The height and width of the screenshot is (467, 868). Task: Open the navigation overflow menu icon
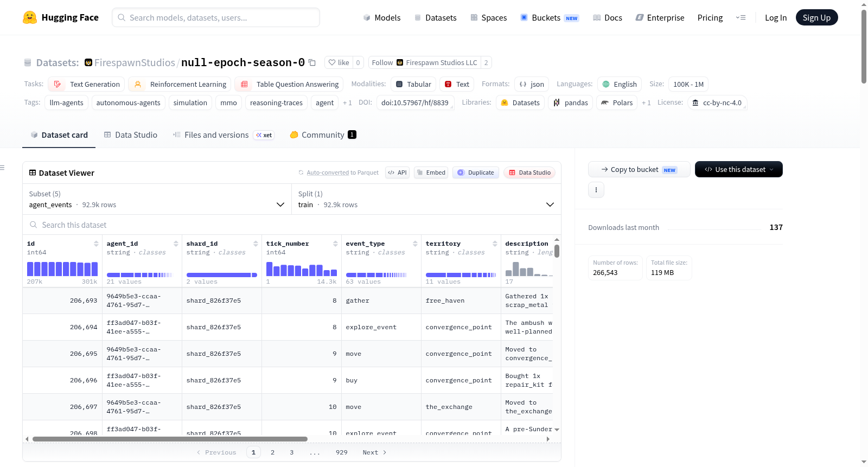tap(741, 17)
